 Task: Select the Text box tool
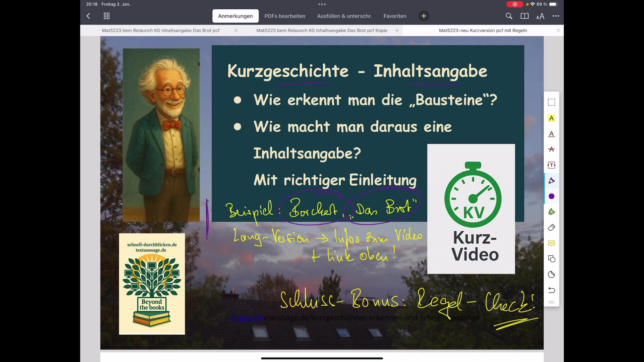point(552,165)
